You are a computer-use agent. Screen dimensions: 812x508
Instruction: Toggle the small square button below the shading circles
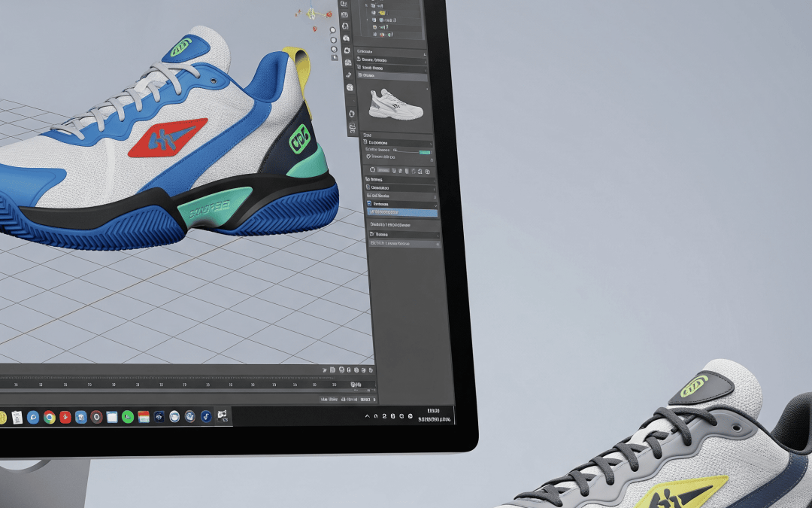[335, 59]
